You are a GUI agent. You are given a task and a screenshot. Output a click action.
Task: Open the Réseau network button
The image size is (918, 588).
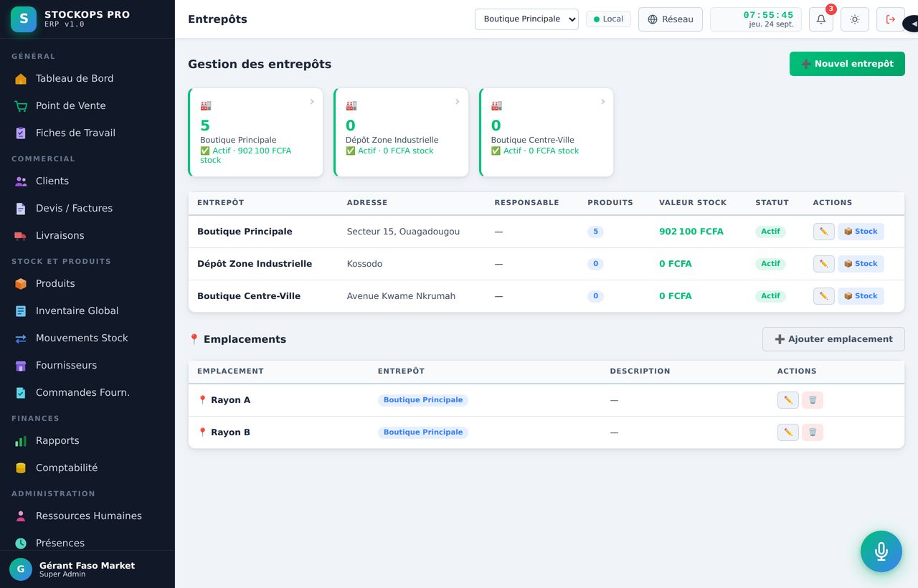tap(671, 19)
